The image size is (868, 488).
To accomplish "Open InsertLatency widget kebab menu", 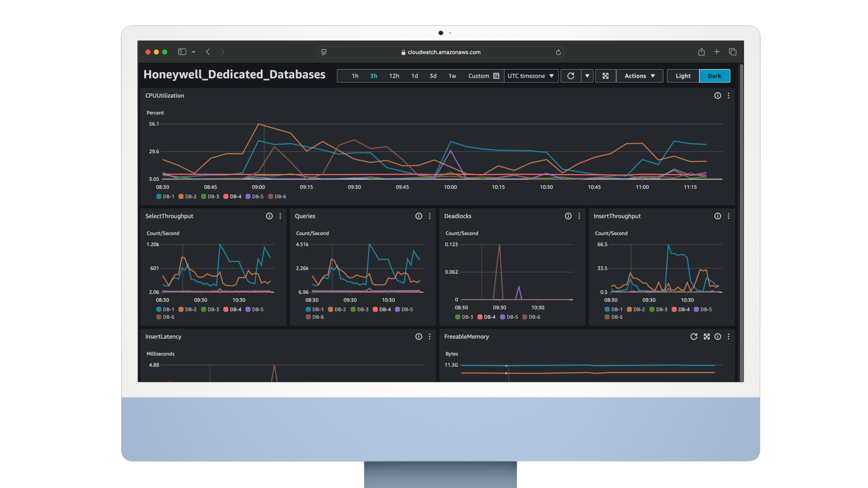I will click(429, 337).
